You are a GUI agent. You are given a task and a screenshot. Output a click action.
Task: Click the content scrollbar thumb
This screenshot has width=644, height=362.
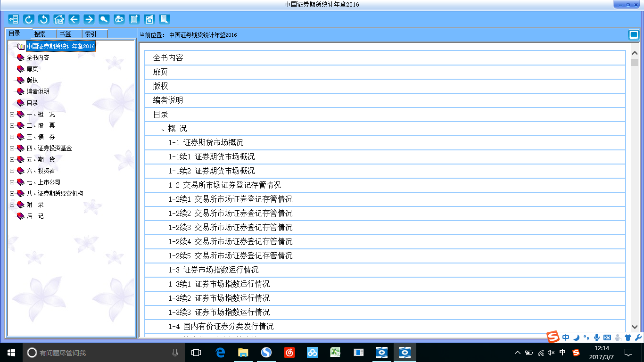(x=635, y=62)
